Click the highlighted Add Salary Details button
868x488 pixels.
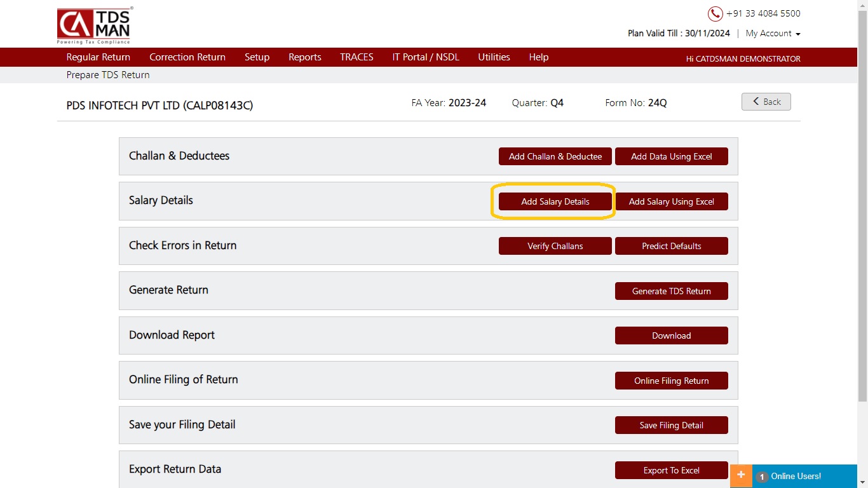click(555, 201)
